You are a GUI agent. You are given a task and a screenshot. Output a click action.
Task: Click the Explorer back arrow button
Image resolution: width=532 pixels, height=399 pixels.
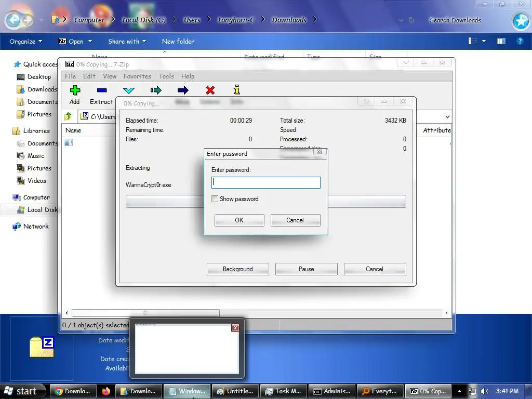point(14,20)
